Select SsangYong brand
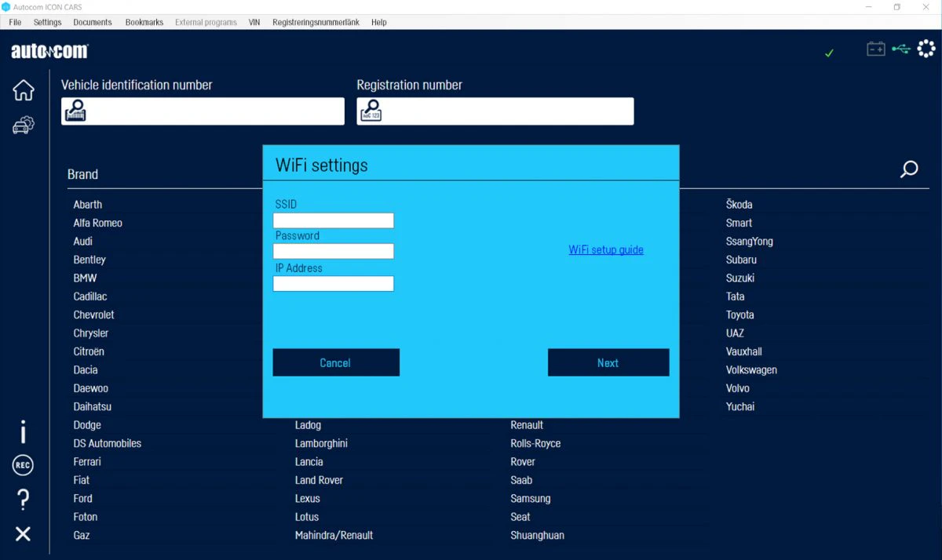Viewport: 942px width, 560px height. (750, 242)
